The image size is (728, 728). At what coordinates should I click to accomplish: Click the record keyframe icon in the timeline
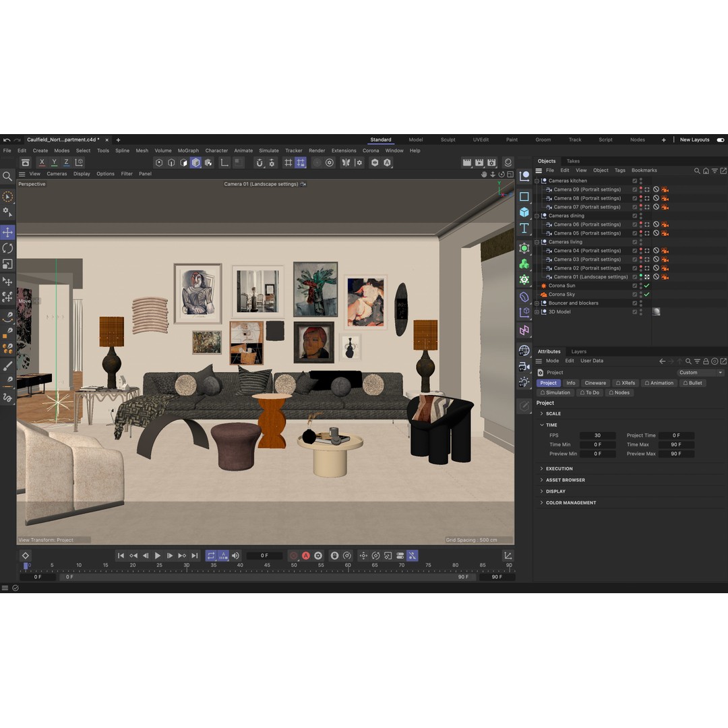click(294, 555)
